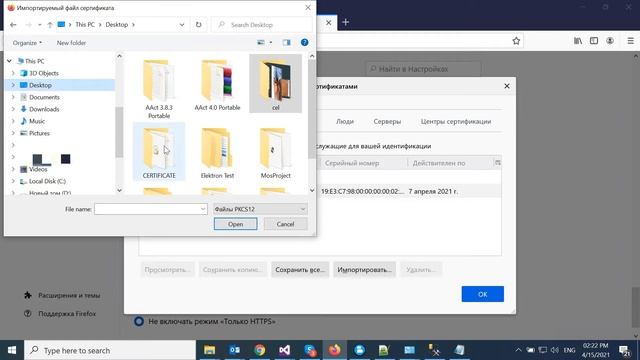Viewport: 640px width, 360px height.
Task: Click the Search Desktop field
Action: (x=262, y=25)
